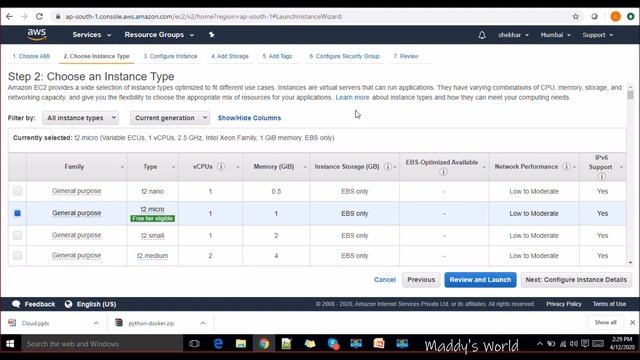640x360 pixels.
Task: Click the Network Performance info icon
Action: [566, 167]
